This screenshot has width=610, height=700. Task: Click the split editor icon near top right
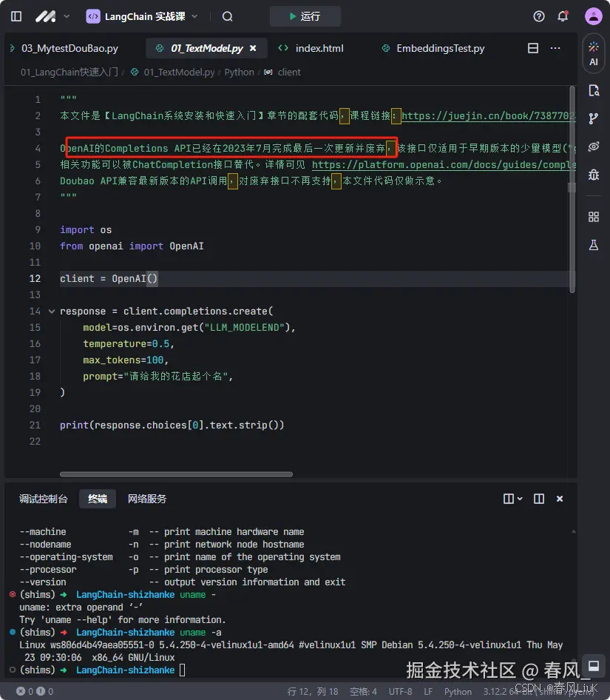532,47
